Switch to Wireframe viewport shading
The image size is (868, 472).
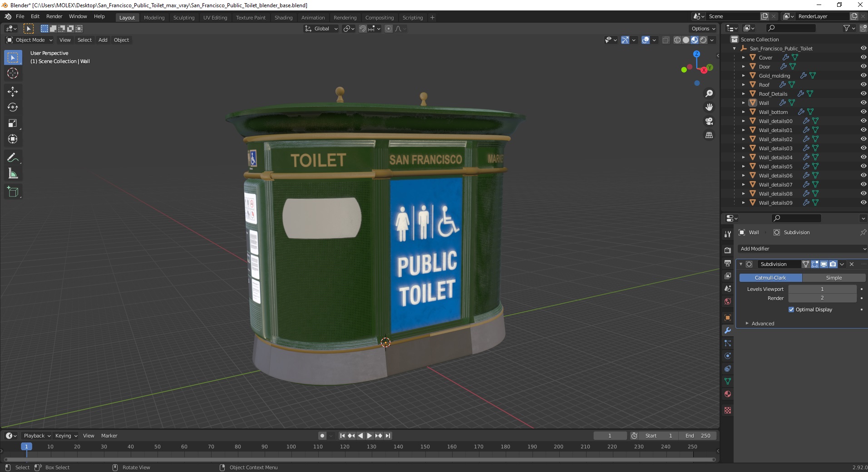click(677, 40)
